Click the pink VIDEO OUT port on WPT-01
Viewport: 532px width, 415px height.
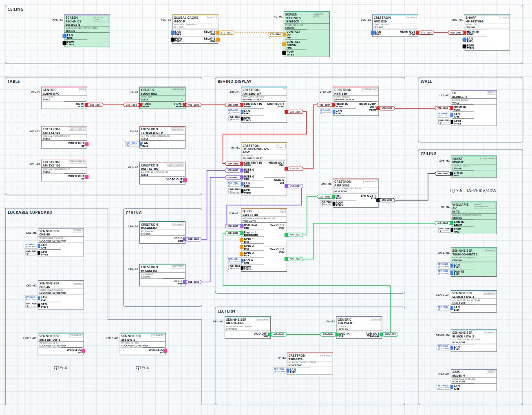tap(87, 144)
